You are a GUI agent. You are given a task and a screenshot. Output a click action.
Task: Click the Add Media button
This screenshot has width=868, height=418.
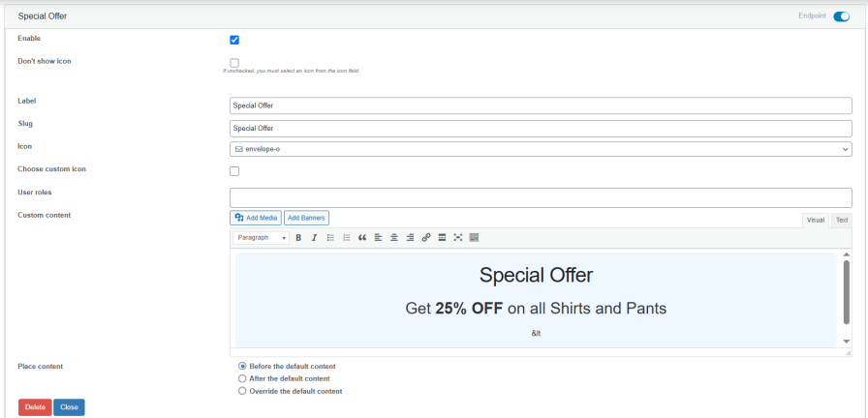[x=256, y=218]
